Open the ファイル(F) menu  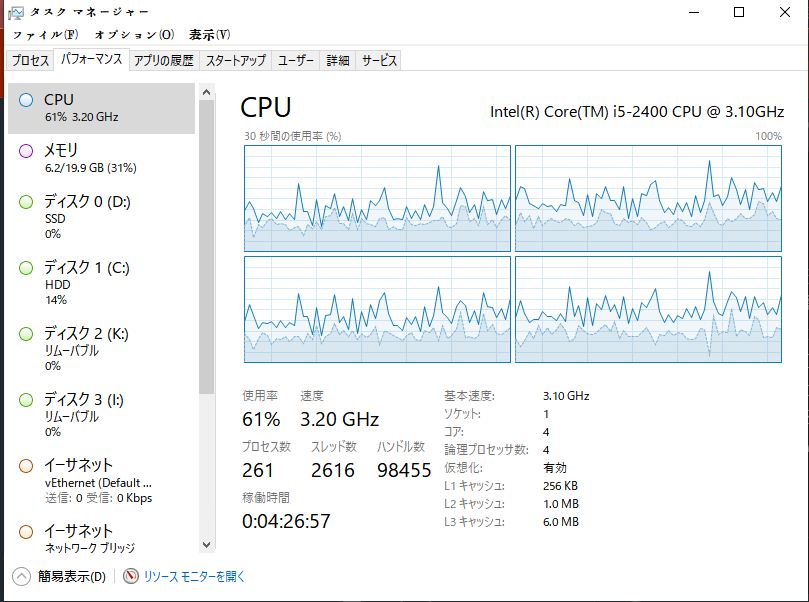click(x=45, y=35)
